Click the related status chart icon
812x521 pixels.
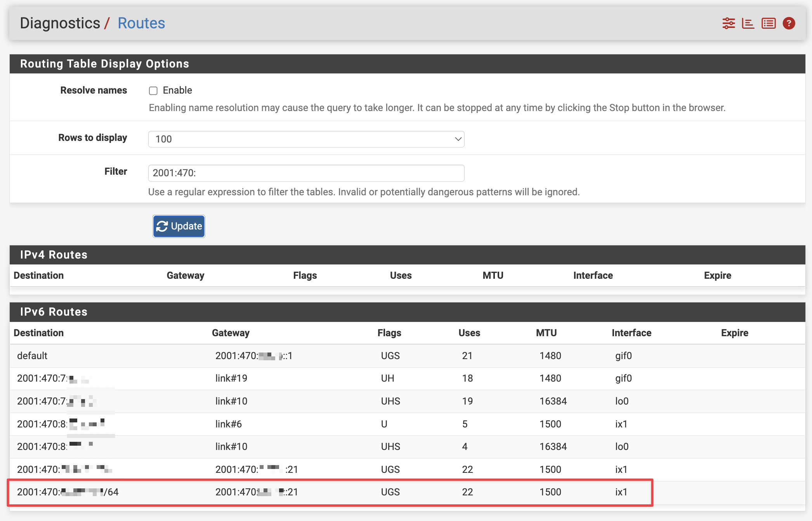click(x=748, y=23)
